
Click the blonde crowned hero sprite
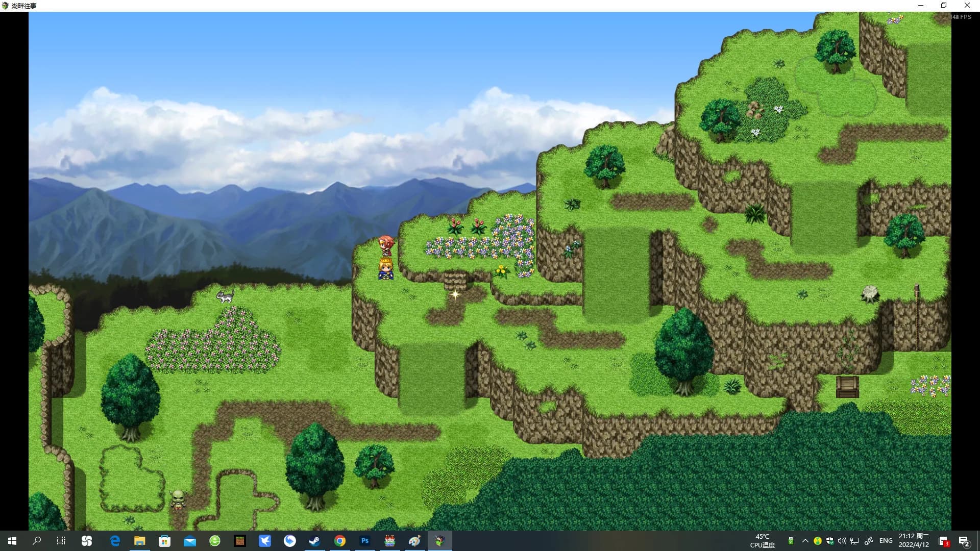point(386,269)
